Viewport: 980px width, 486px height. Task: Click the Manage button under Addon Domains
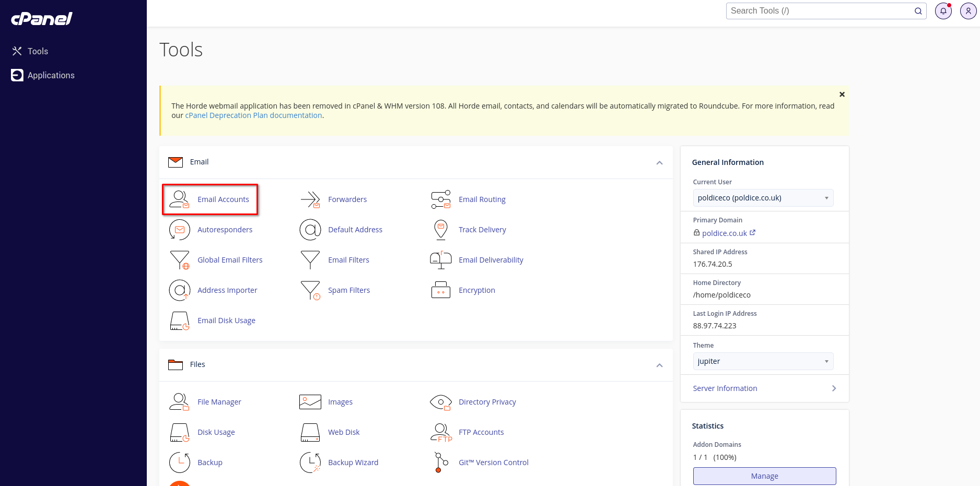click(x=764, y=476)
